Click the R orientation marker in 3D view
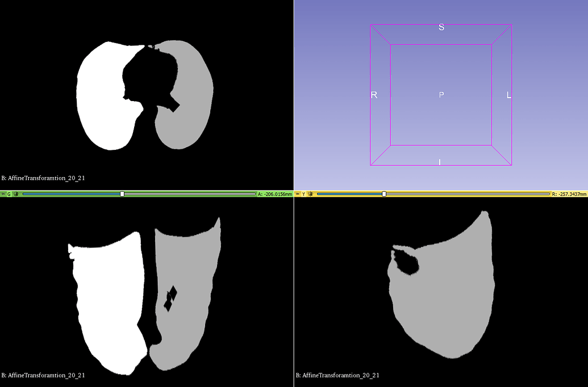Image resolution: width=588 pixels, height=387 pixels. (374, 95)
